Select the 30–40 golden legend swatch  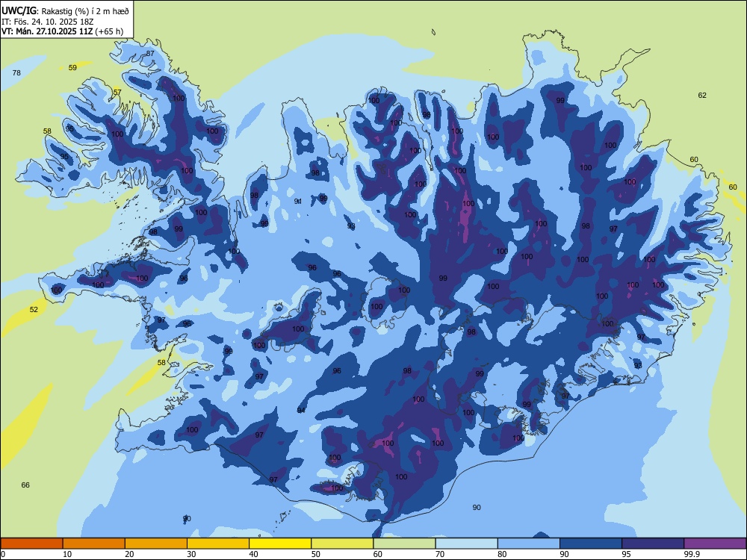(218, 544)
